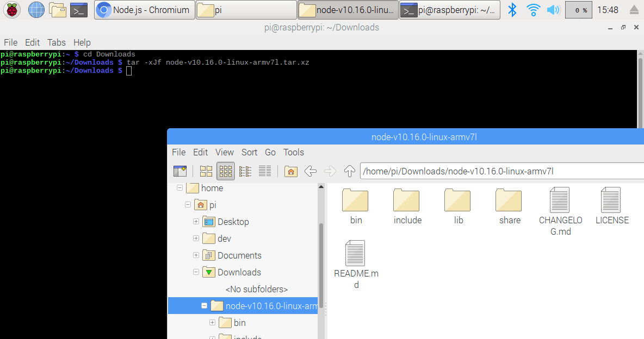Viewport: 644px width, 339px height.
Task: Switch to detailed list view
Action: click(x=265, y=171)
